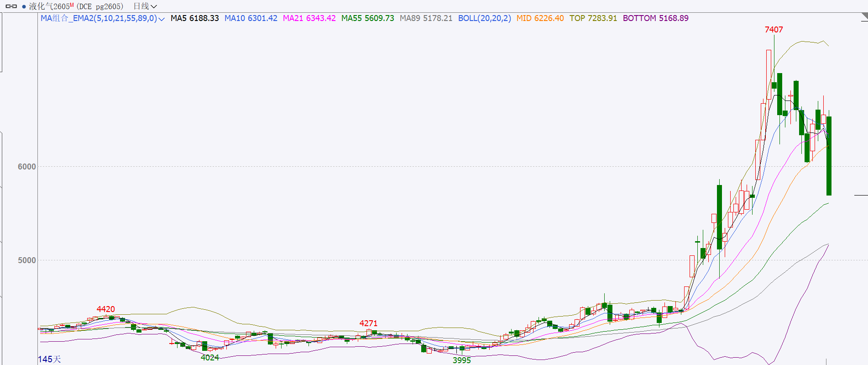Click the (DCE pg2605) contract code
The height and width of the screenshot is (365, 868).
pos(100,6)
